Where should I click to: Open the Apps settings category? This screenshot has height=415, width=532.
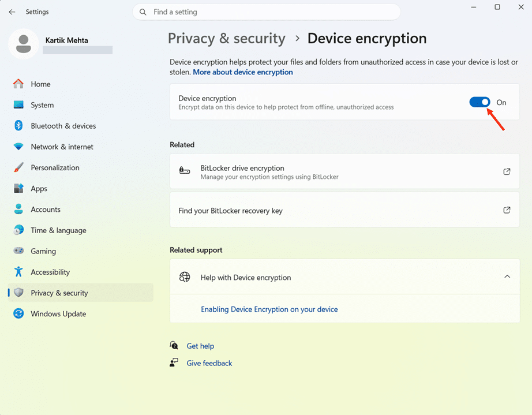click(x=39, y=189)
